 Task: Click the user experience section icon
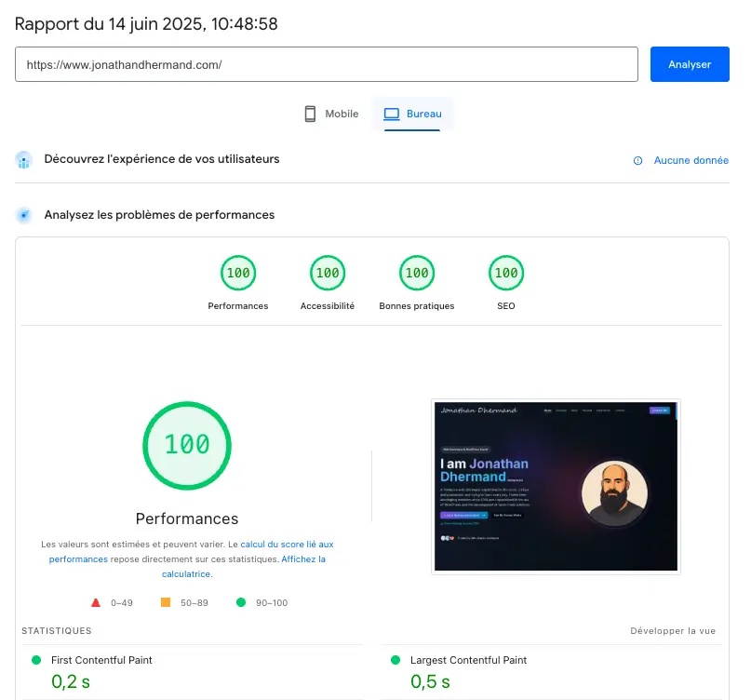24,160
